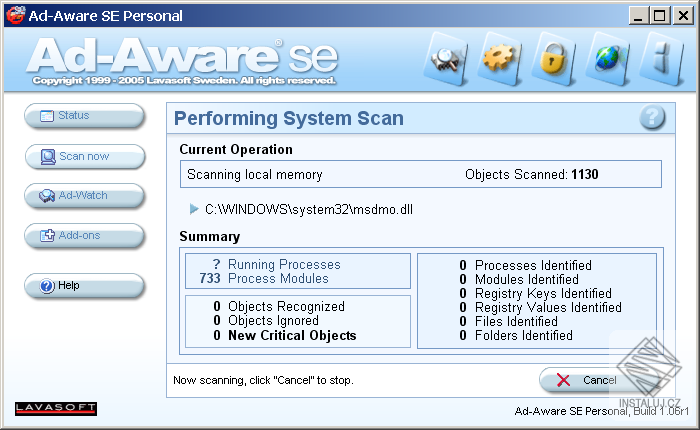Click 'Objects Scanned: 1130' value

click(x=531, y=174)
